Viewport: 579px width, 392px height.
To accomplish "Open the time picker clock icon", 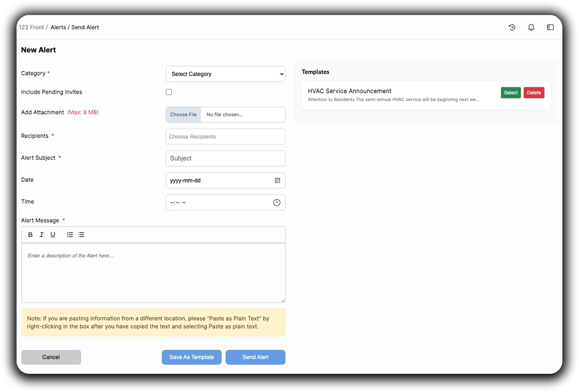I will click(277, 202).
